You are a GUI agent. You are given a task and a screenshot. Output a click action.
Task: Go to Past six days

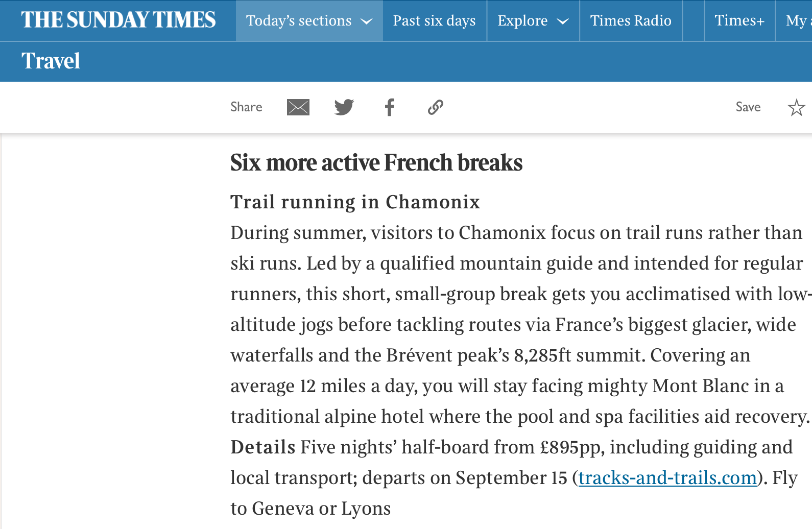pos(434,21)
